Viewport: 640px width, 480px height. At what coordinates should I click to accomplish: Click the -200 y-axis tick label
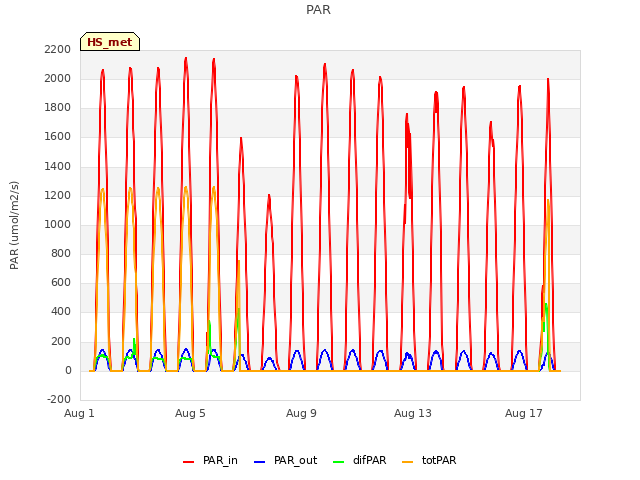click(59, 399)
